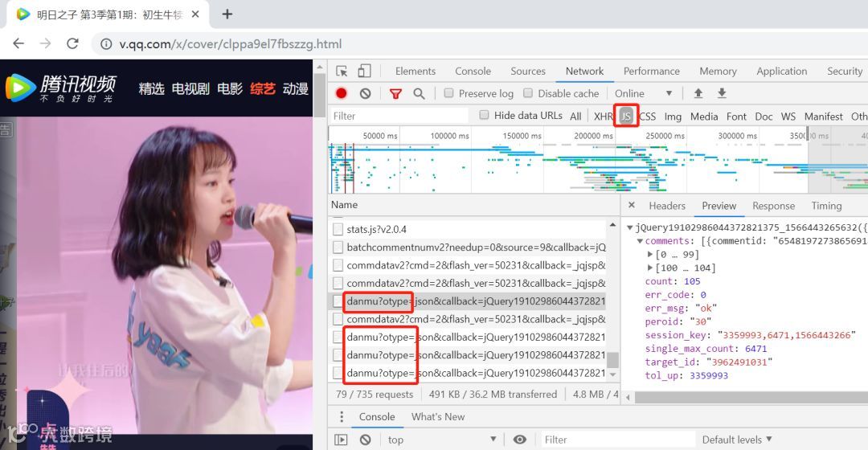
Task: Click the console Filter input
Action: point(618,440)
